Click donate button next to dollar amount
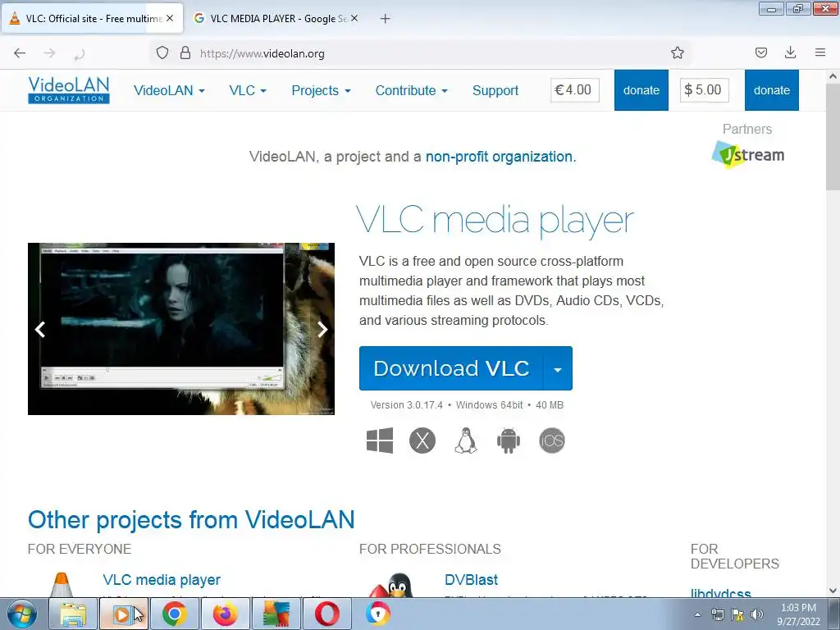Screen dimensions: 840x630 coord(771,90)
